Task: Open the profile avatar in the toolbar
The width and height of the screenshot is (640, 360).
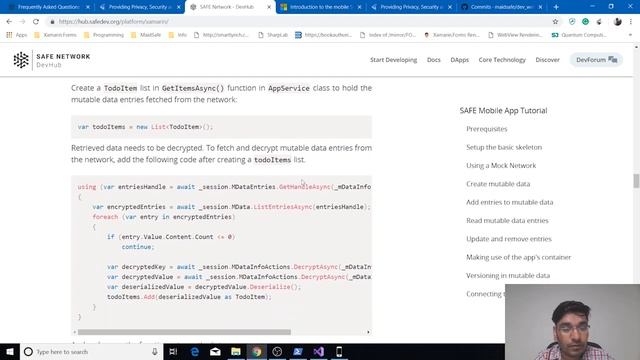Action: [618, 22]
